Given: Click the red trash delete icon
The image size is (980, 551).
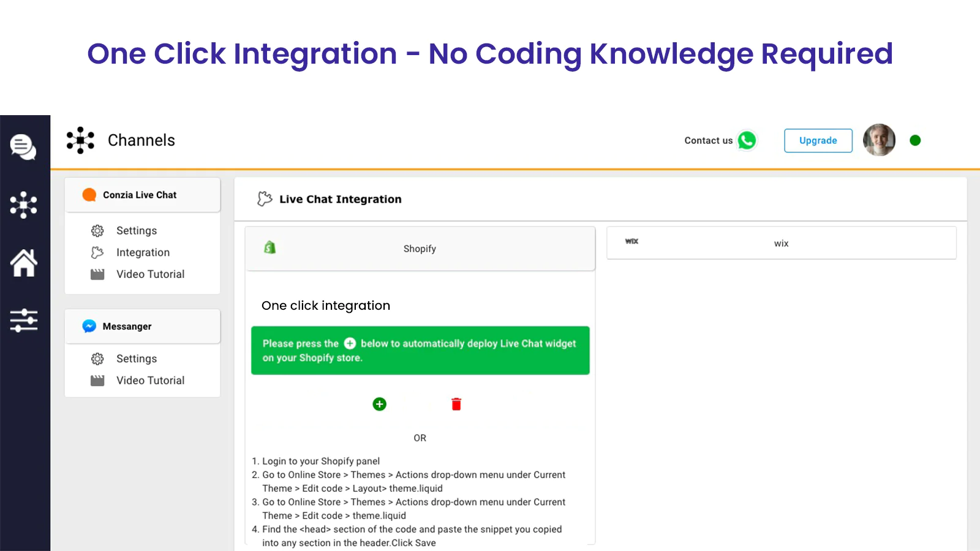Looking at the screenshot, I should click(x=456, y=404).
